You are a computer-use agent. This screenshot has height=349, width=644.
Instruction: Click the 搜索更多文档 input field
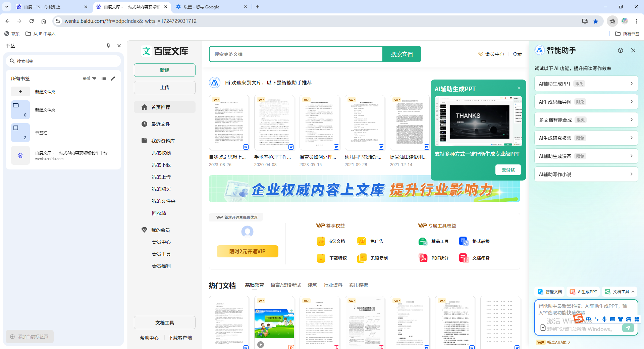296,54
